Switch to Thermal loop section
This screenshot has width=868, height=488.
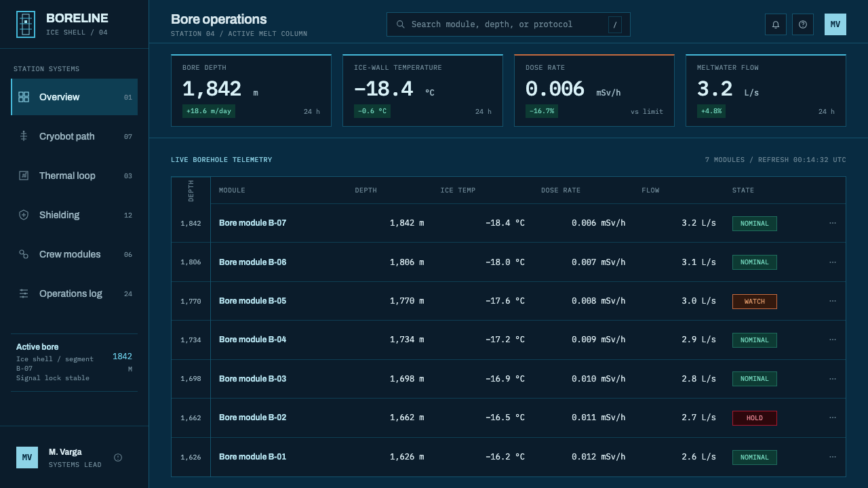75,176
